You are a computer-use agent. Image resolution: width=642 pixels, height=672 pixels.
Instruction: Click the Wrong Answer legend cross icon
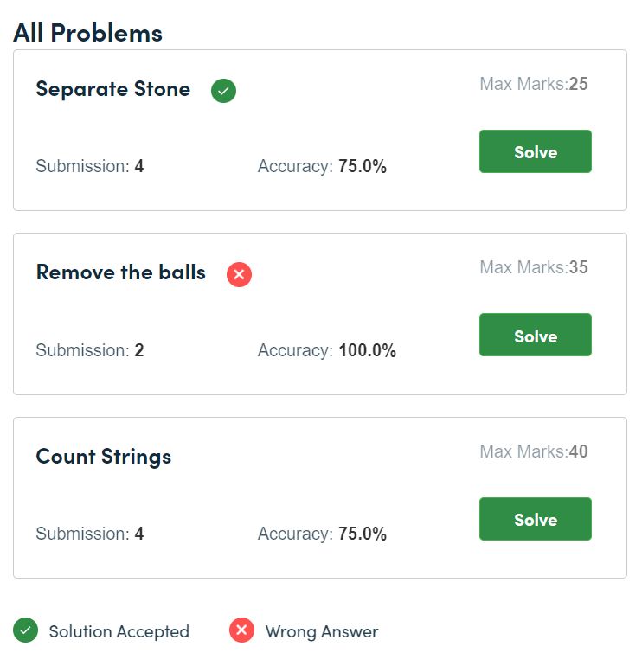click(241, 630)
